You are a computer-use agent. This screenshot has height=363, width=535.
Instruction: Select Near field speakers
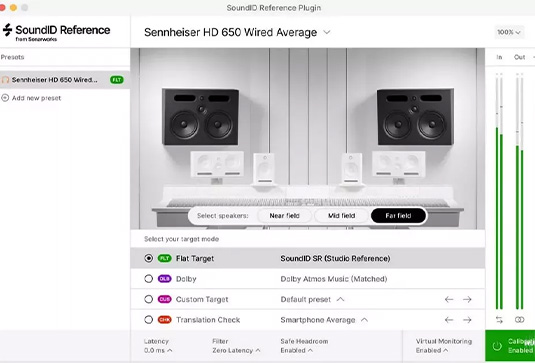pos(284,216)
